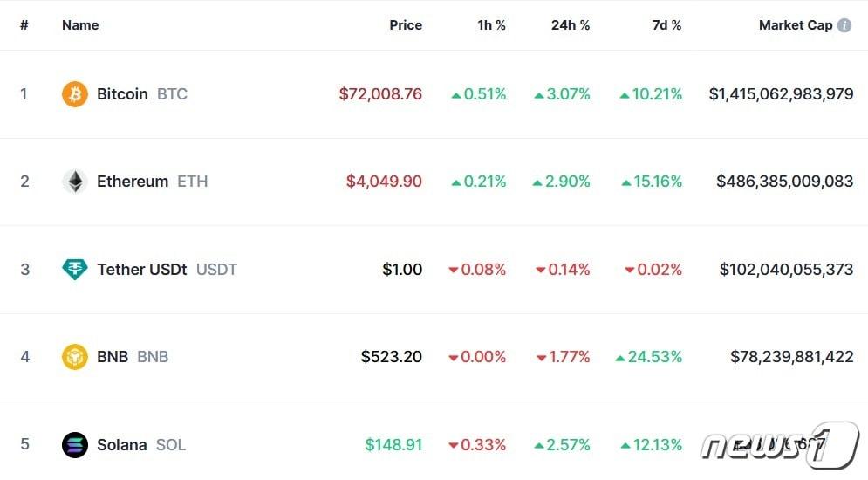Click the Ethereum logo icon
868x480 pixels.
[x=75, y=182]
